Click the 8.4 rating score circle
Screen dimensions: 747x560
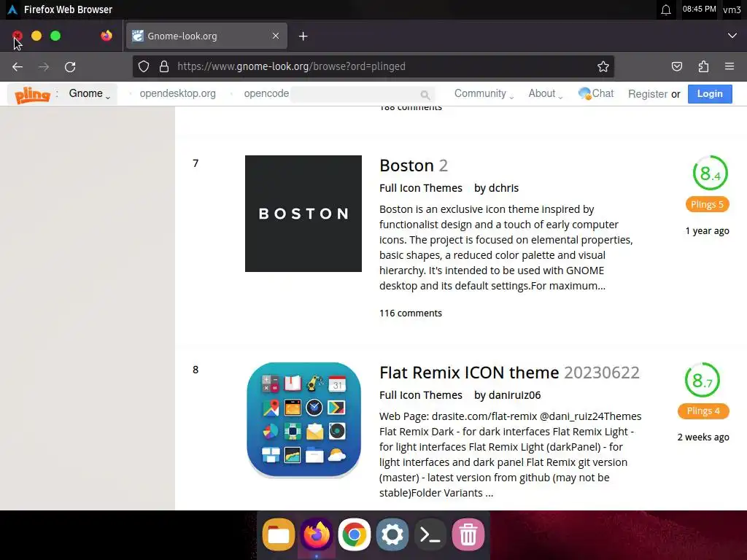click(x=710, y=174)
